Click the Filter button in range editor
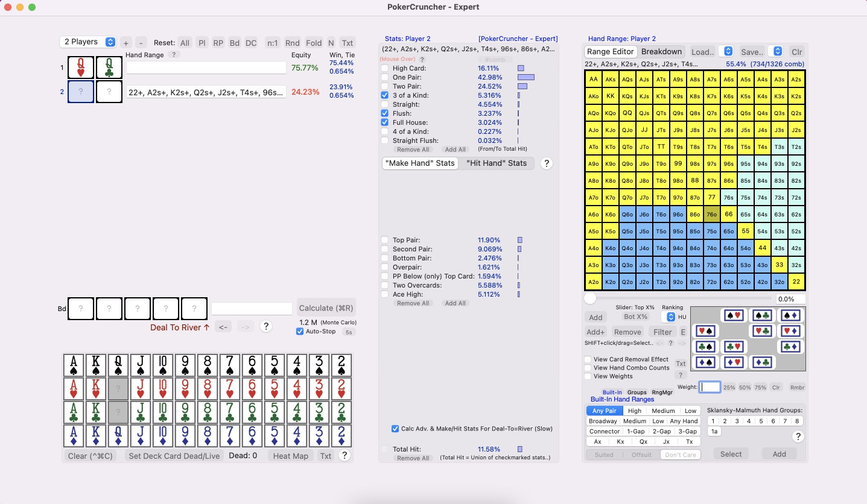The width and height of the screenshot is (867, 504). [662, 332]
